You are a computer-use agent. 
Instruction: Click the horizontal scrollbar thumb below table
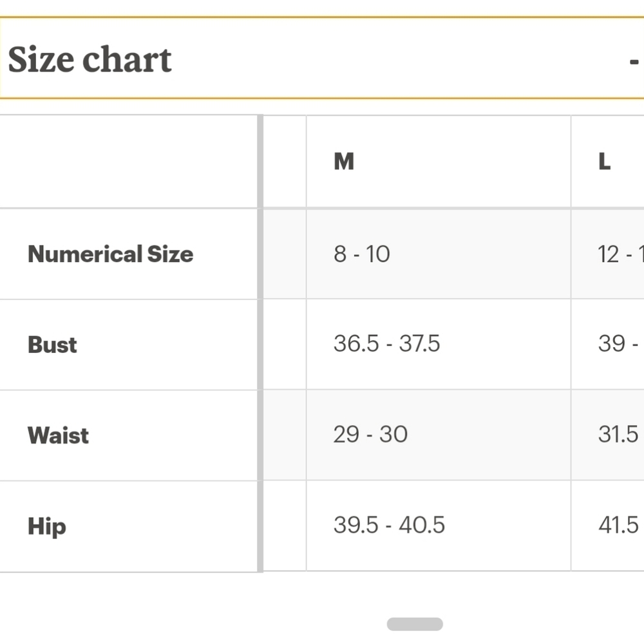pos(415,624)
